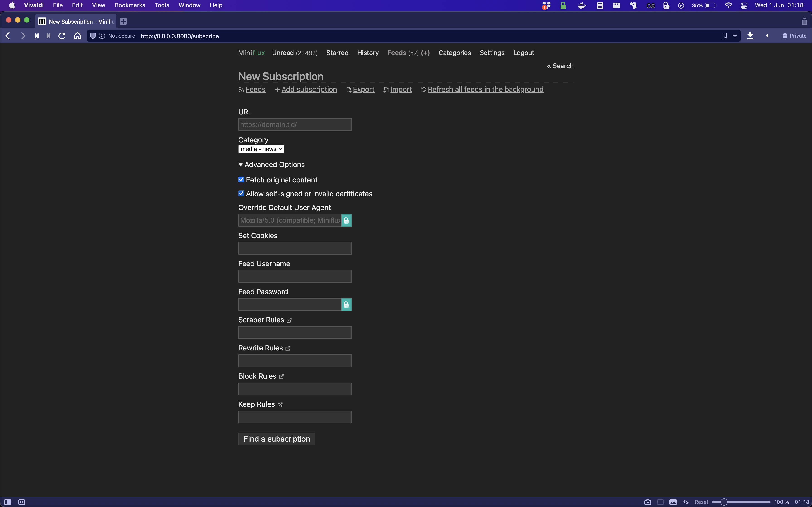The height and width of the screenshot is (507, 812).
Task: Open a new browser tab
Action: tap(123, 21)
